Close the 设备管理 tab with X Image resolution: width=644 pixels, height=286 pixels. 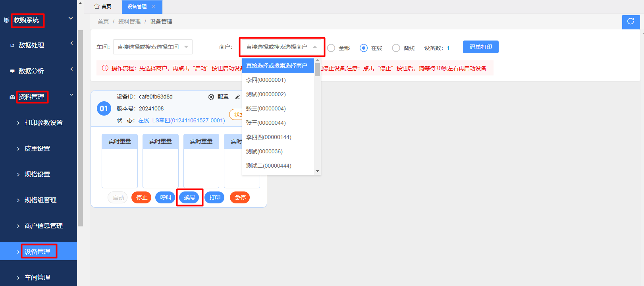coord(153,7)
